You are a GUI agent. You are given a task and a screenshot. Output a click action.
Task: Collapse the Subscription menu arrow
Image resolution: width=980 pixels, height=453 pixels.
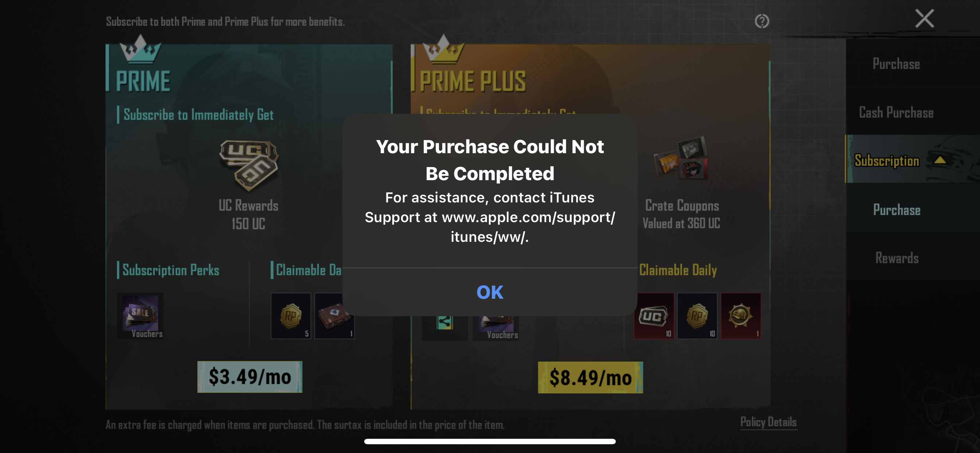940,159
